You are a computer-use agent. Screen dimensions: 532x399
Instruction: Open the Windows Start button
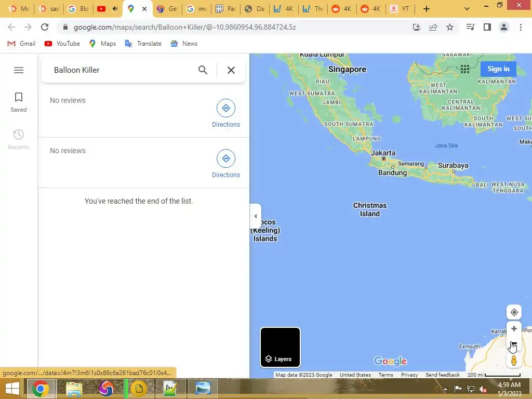pos(12,389)
